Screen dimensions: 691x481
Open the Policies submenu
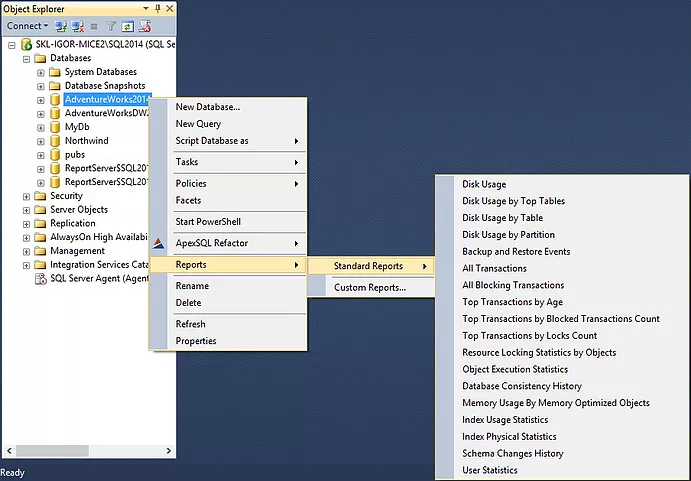click(x=228, y=183)
